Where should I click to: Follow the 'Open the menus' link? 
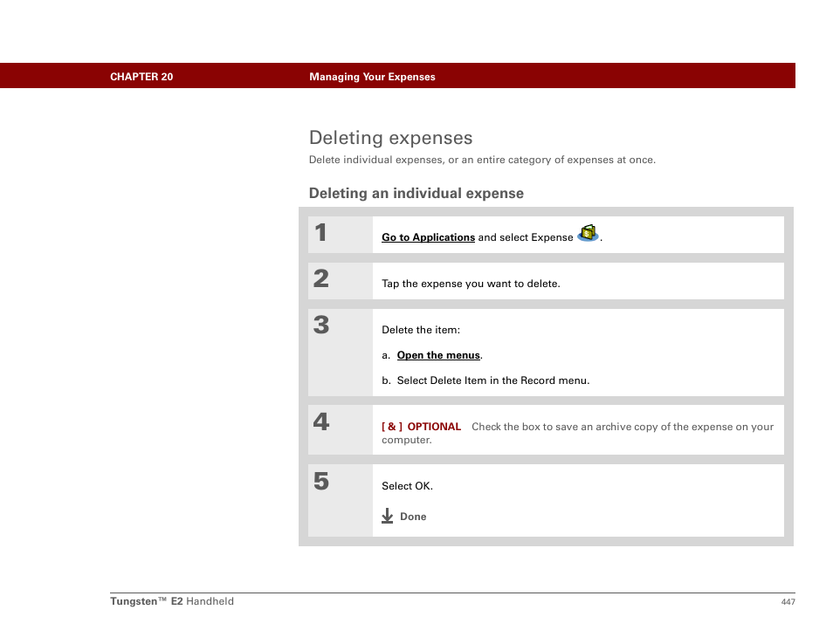[x=438, y=355]
